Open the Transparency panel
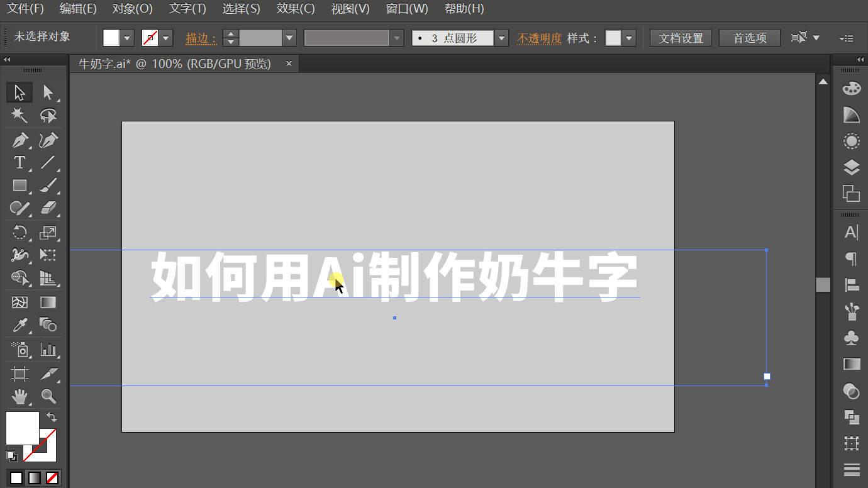Image resolution: width=868 pixels, height=488 pixels. tap(851, 391)
